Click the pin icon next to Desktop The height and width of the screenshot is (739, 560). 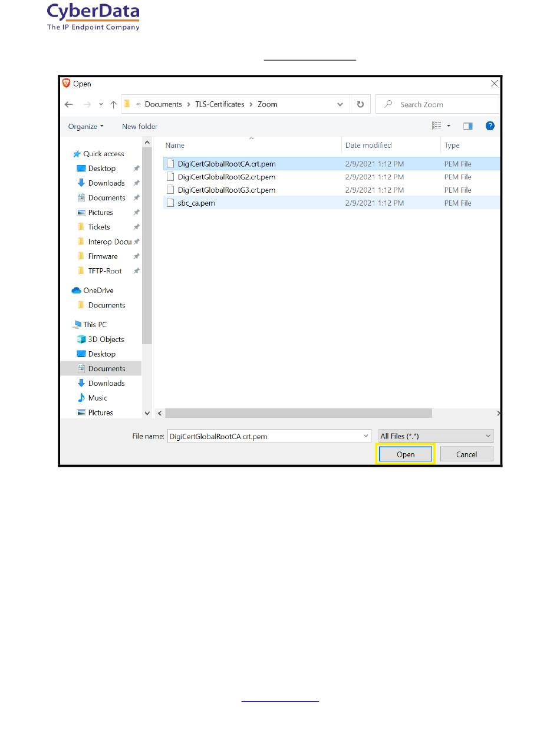[x=136, y=169]
